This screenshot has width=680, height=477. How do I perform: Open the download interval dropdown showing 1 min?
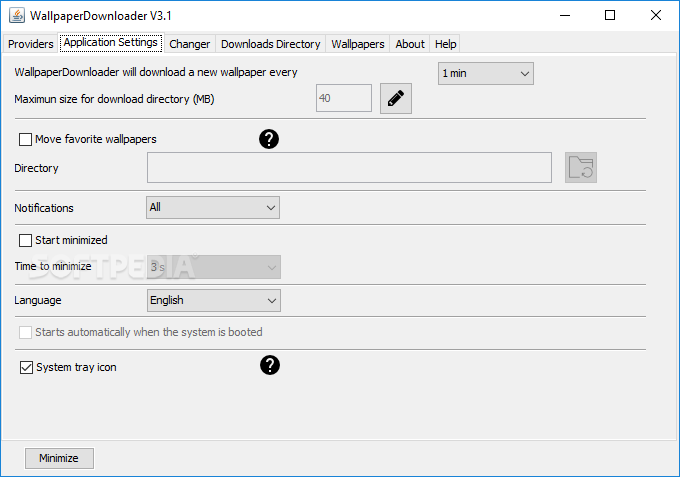pos(486,73)
